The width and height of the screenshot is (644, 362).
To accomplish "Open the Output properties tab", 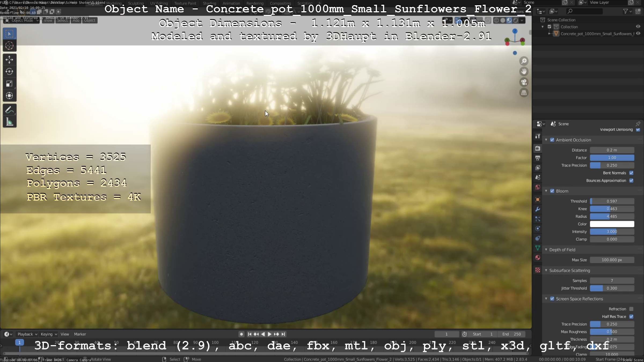I will [x=537, y=158].
